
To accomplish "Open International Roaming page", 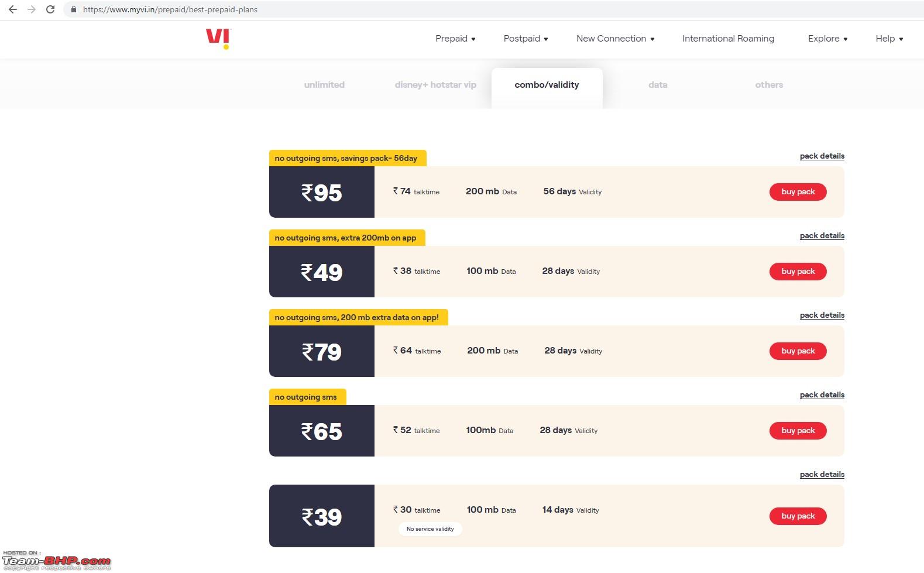I will coord(728,39).
